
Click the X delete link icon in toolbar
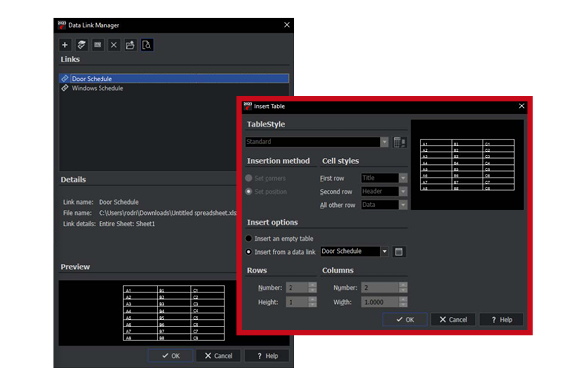[114, 45]
